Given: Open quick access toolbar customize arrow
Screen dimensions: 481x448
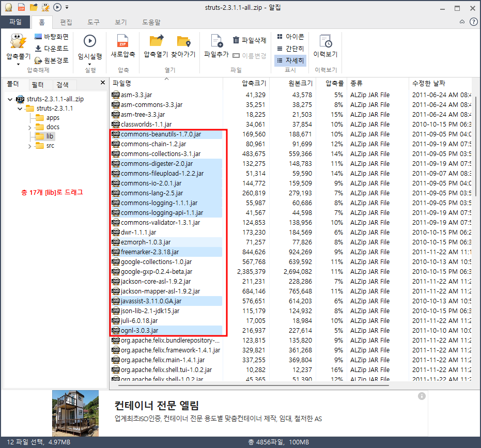Looking at the screenshot, I should click(67, 7).
